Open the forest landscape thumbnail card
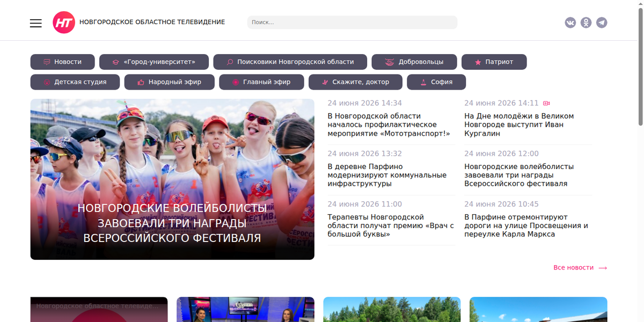Screen dimensions: 644x322 (x=392, y=310)
